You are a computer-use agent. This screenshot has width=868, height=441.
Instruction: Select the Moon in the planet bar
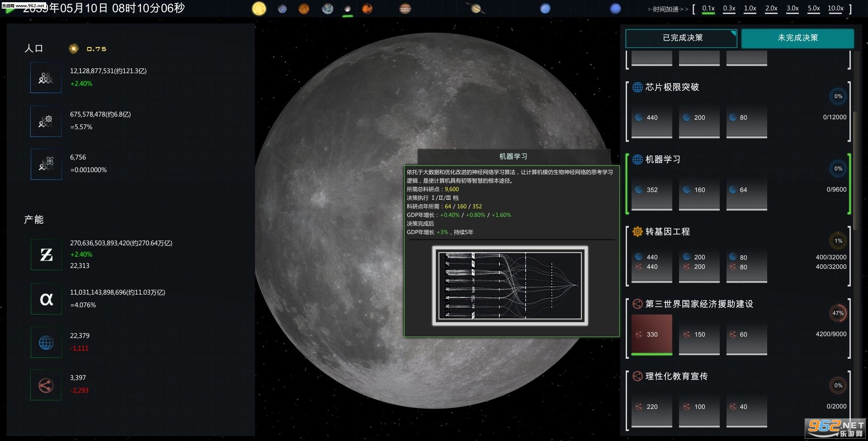pyautogui.click(x=347, y=9)
